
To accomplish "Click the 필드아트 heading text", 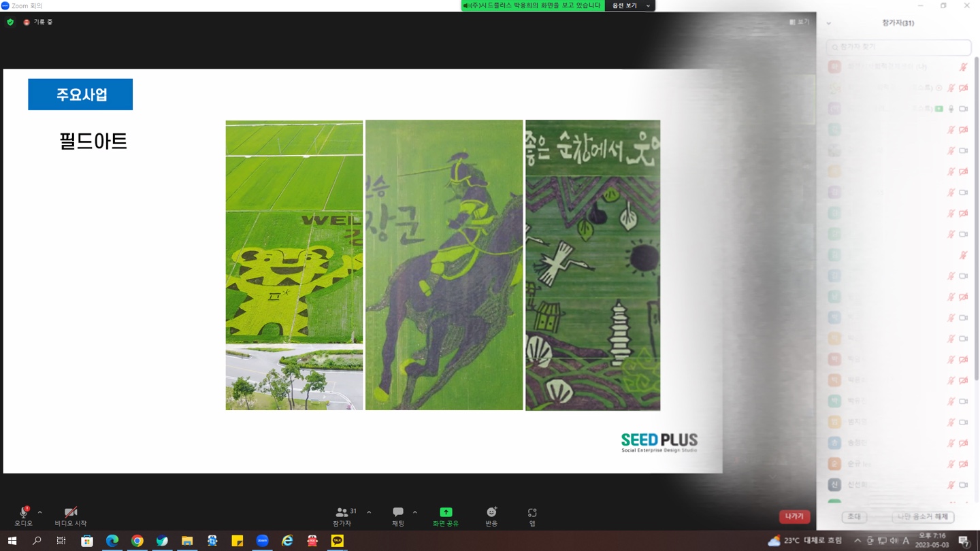I will [93, 141].
